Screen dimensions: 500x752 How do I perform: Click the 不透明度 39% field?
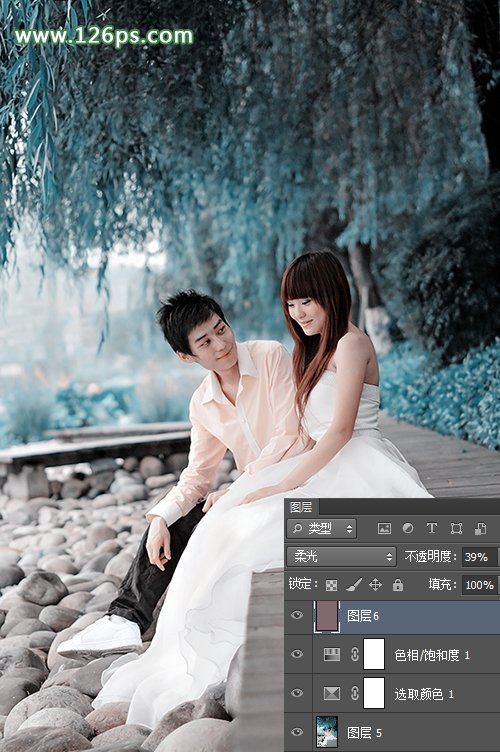coord(480,557)
